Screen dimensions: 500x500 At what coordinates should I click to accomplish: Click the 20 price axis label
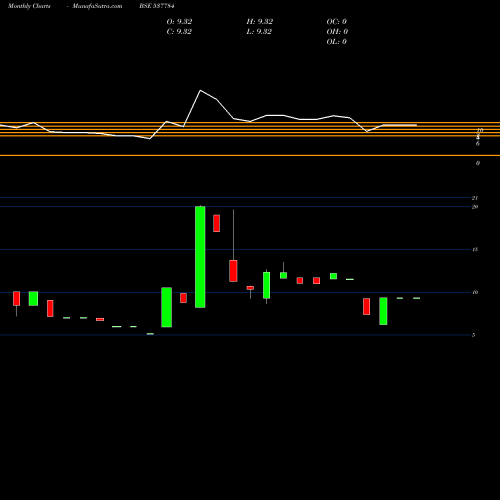[x=475, y=207]
